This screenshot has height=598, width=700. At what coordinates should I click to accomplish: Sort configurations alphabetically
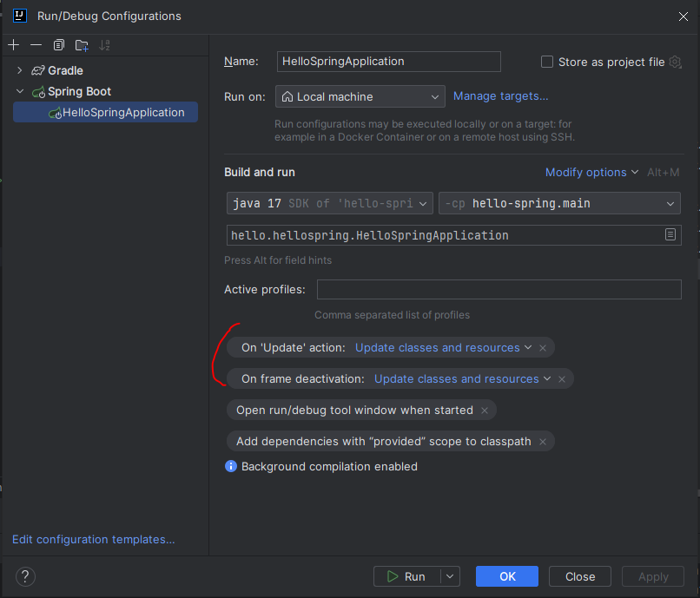[x=104, y=45]
